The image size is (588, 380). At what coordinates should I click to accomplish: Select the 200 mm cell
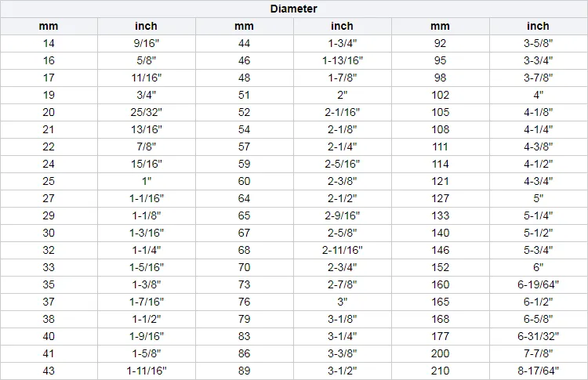pos(441,354)
